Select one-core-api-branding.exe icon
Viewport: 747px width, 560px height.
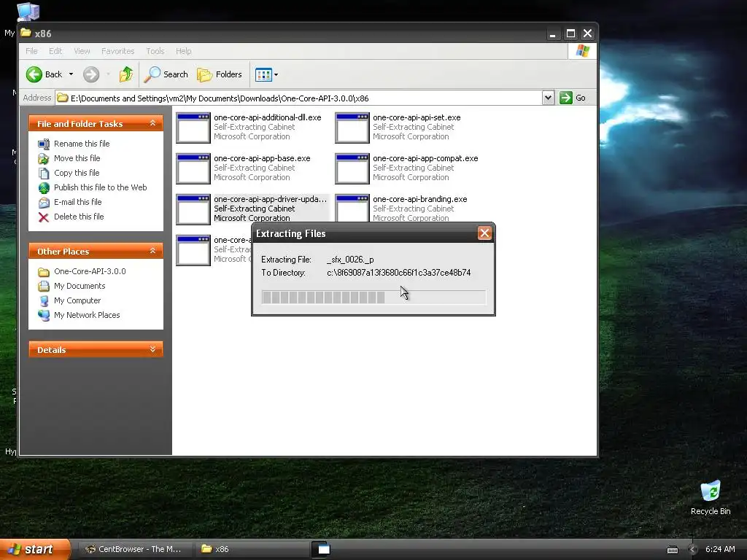click(352, 209)
